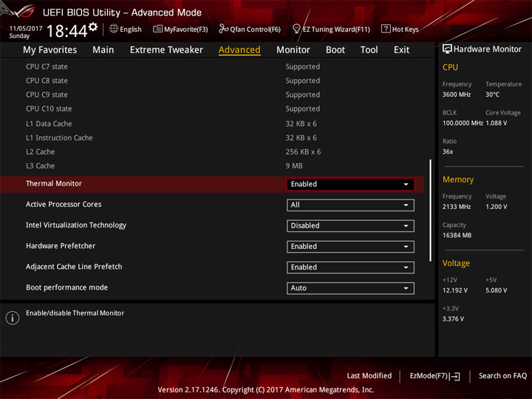Viewport: 532px width, 399px height.
Task: Click the 18:44 clock display
Action: [x=66, y=31]
